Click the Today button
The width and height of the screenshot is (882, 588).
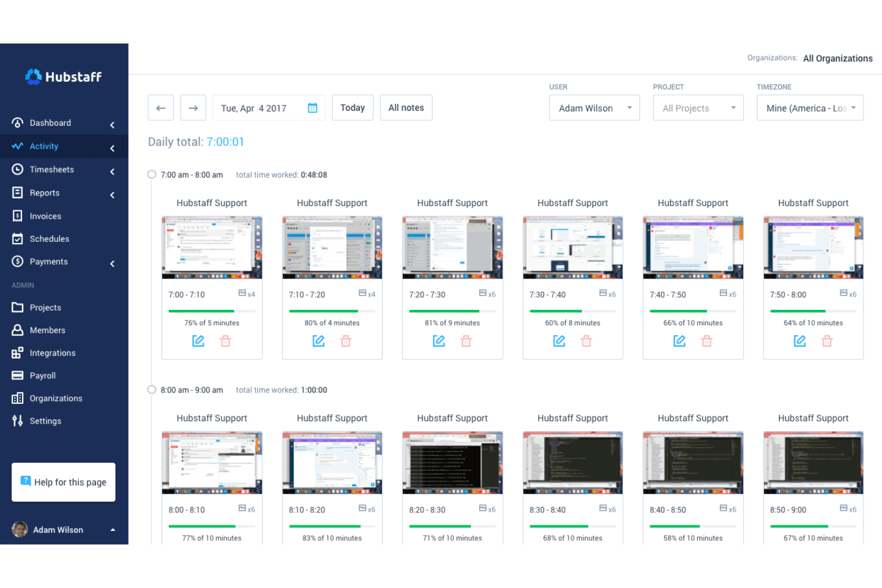353,108
